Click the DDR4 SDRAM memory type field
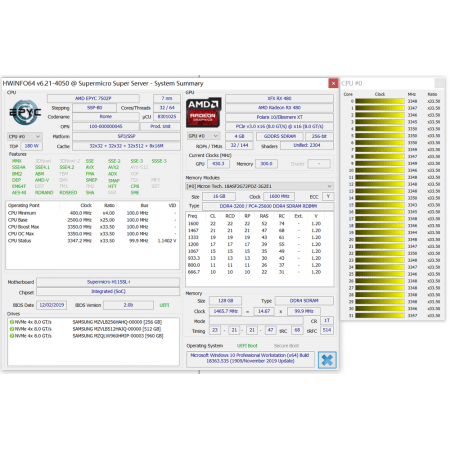 pyautogui.click(x=304, y=301)
